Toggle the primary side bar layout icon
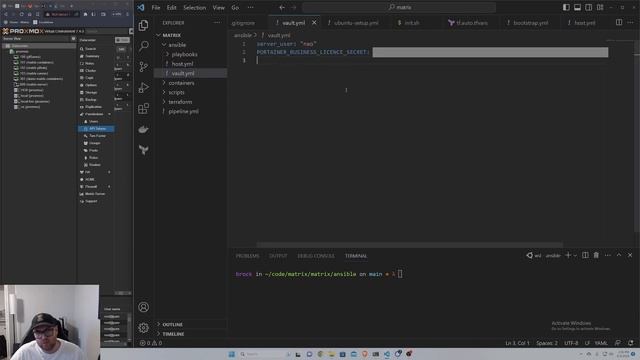 click(x=566, y=7)
